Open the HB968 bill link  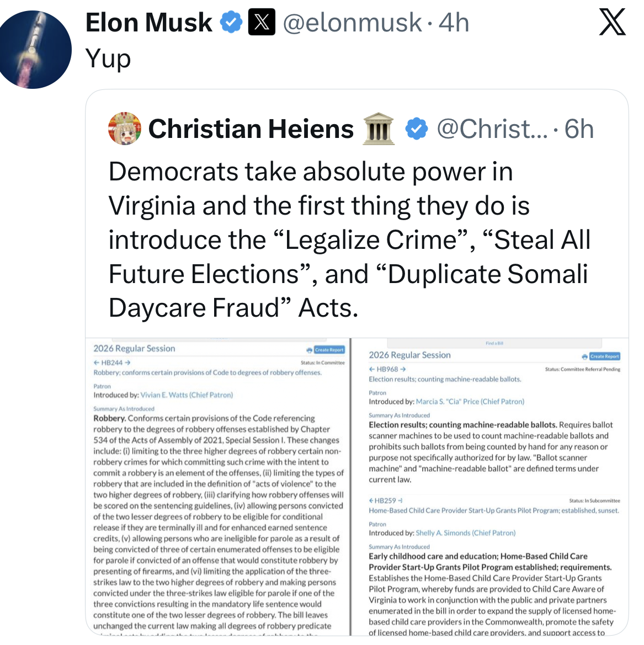point(387,369)
